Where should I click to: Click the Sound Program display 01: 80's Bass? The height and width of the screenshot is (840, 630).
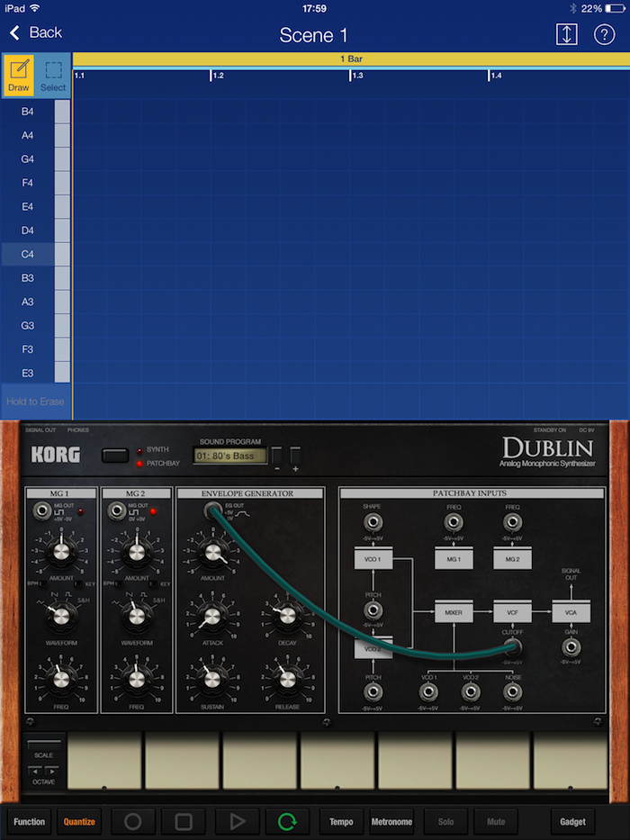pos(229,456)
